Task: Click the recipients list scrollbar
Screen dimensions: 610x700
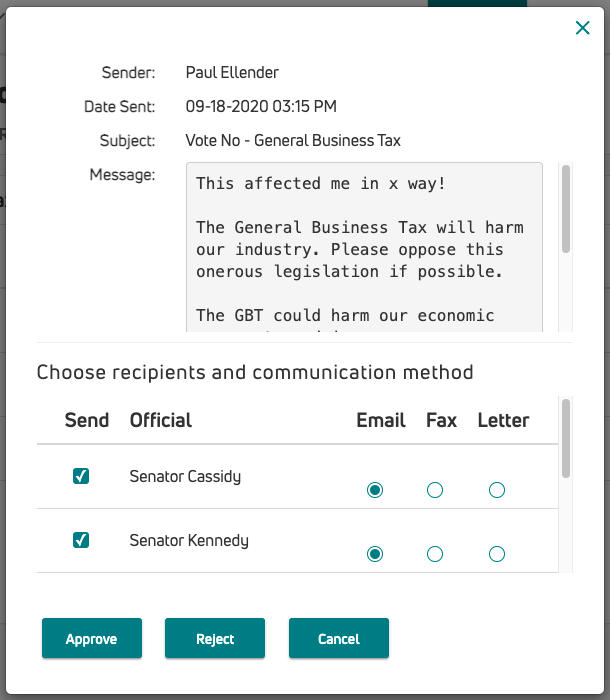Action: pyautogui.click(x=566, y=438)
